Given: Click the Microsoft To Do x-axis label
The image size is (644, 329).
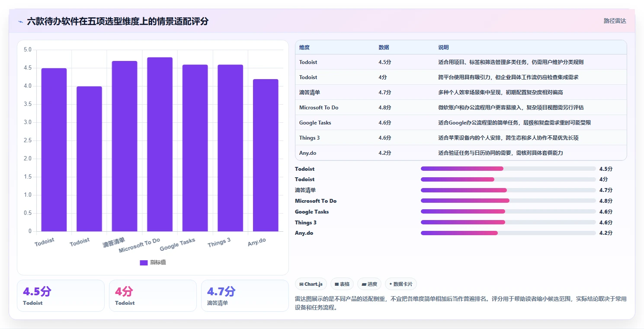Looking at the screenshot, I should [139, 245].
